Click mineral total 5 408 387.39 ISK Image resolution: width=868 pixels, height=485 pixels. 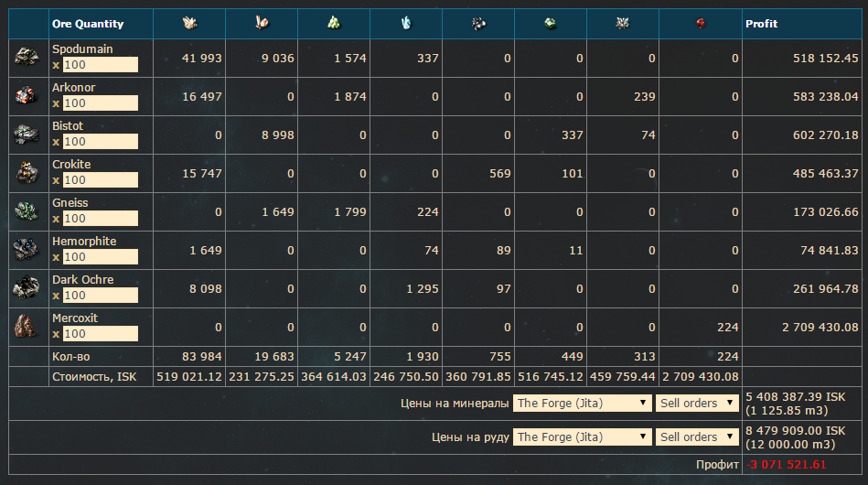click(795, 397)
